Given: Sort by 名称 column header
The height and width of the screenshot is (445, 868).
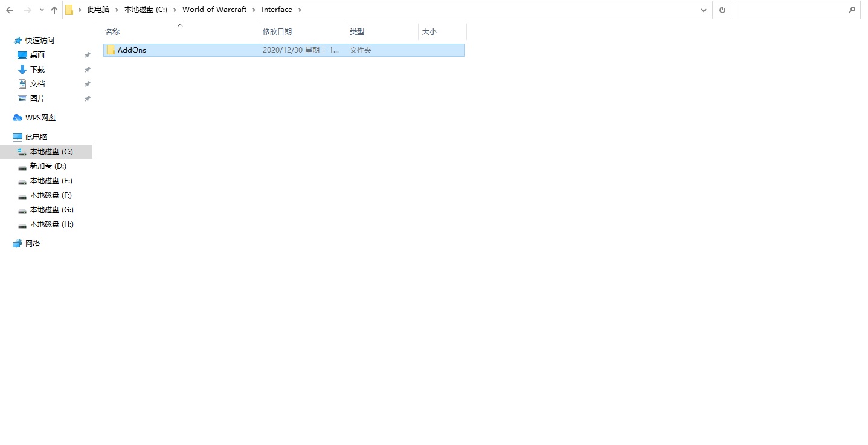Looking at the screenshot, I should [113, 32].
